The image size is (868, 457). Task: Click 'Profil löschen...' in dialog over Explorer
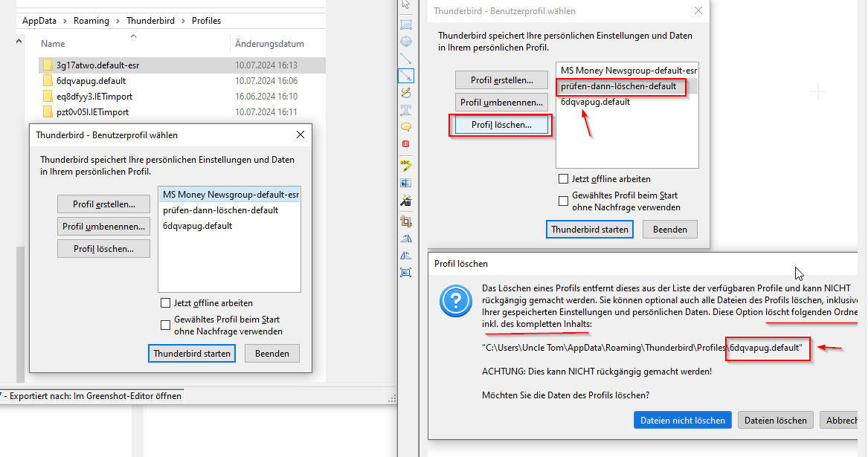pyautogui.click(x=103, y=248)
